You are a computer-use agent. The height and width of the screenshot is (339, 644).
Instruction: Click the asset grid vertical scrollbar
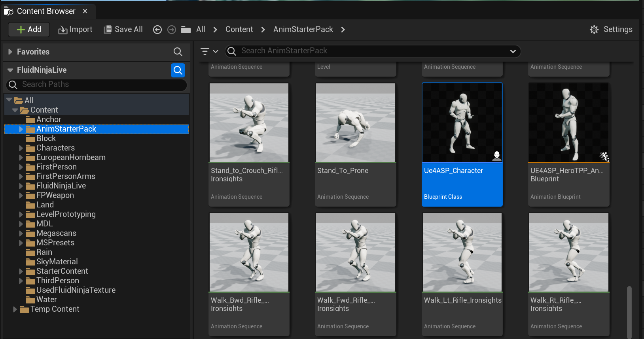(629, 312)
